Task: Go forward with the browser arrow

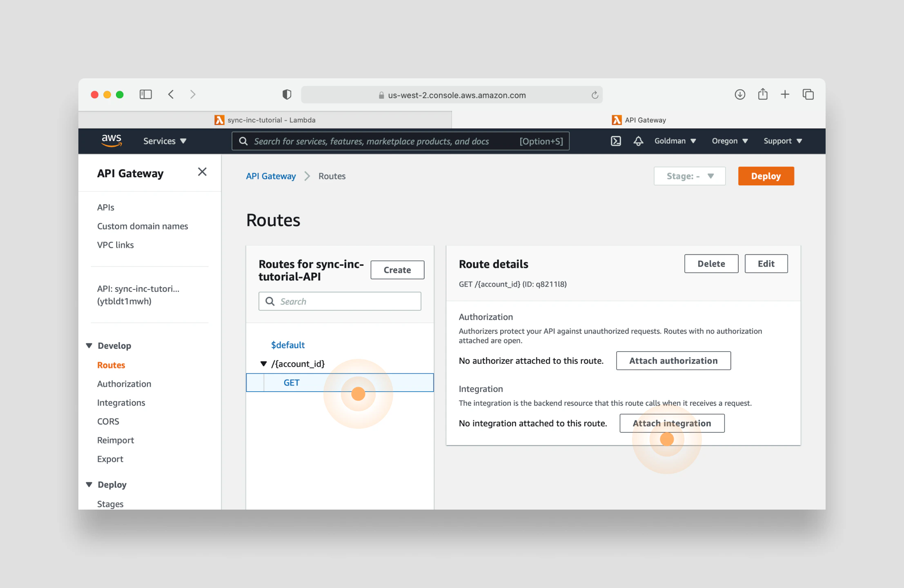Action: tap(193, 95)
